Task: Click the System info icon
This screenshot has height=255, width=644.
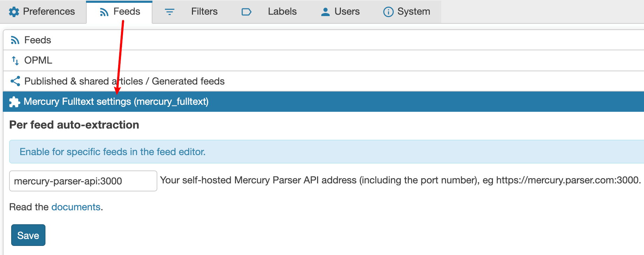Action: (x=388, y=12)
